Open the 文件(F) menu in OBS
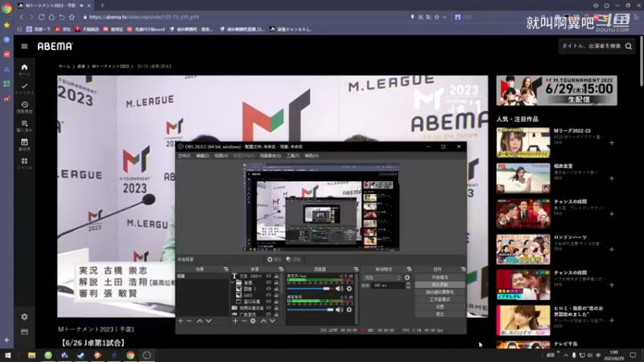Image resolution: width=644 pixels, height=362 pixels. 184,156
